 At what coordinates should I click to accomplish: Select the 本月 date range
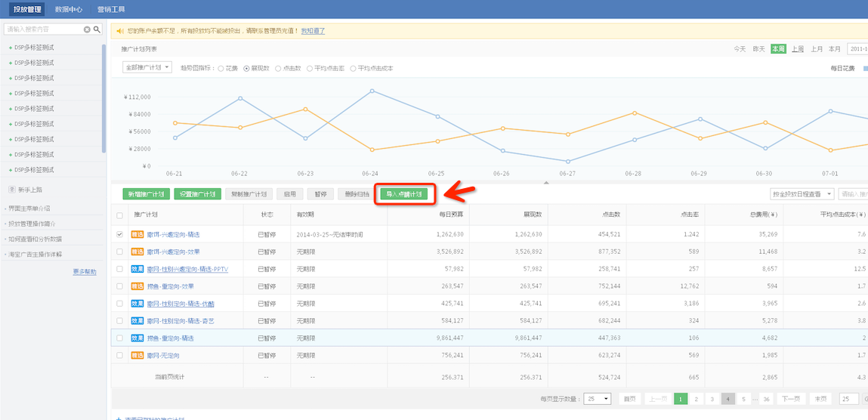[835, 49]
